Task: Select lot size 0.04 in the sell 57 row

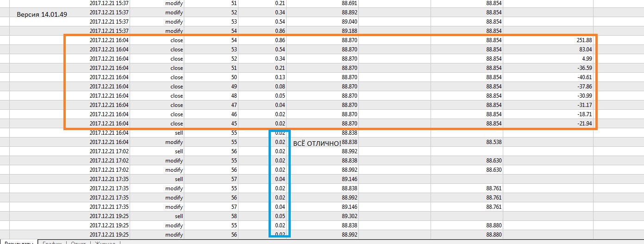Action: pyautogui.click(x=279, y=179)
